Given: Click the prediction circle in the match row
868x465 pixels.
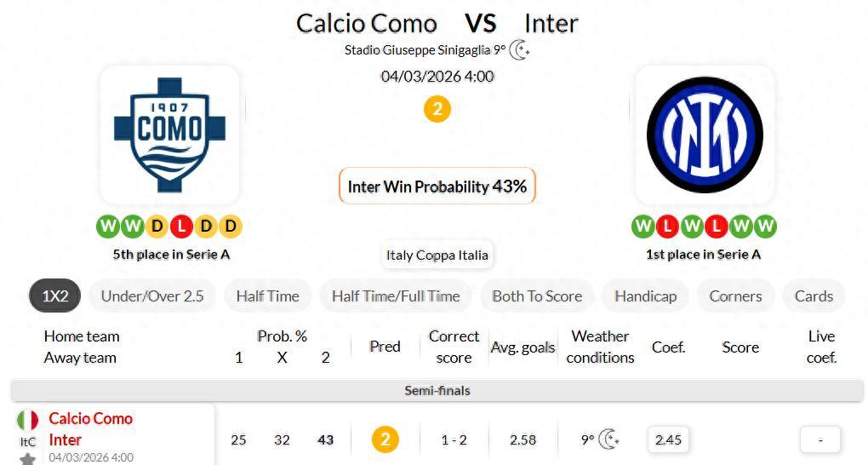Looking at the screenshot, I should 385,439.
